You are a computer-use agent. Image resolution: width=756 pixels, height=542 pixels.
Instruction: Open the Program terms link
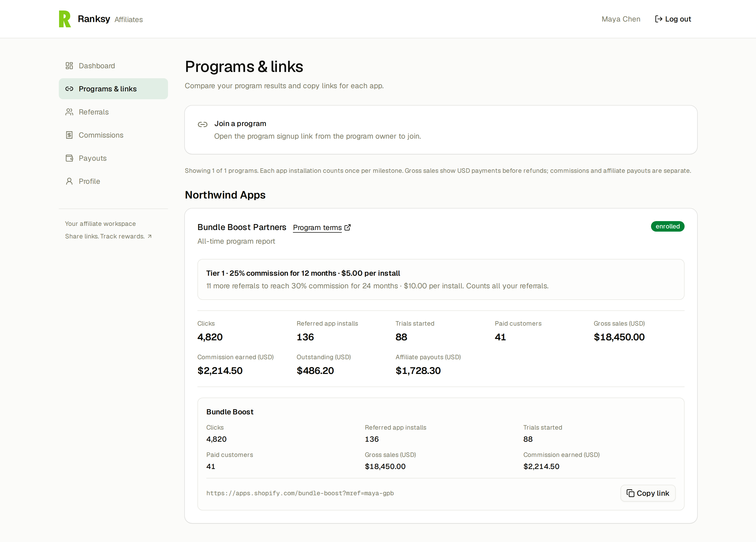coord(322,227)
